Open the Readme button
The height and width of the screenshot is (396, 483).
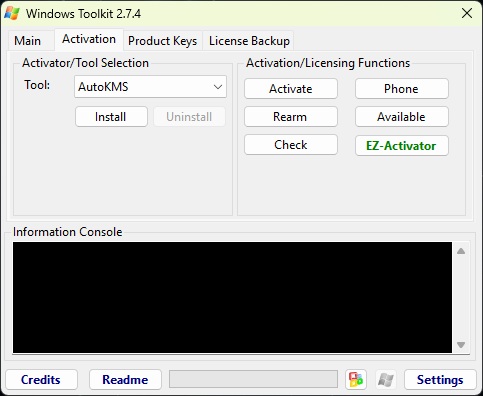click(125, 379)
